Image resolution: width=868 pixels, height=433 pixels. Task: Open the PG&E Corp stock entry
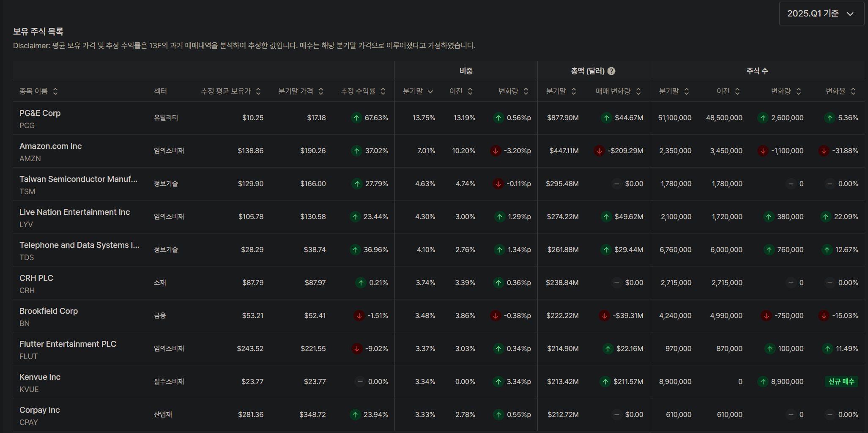[40, 113]
